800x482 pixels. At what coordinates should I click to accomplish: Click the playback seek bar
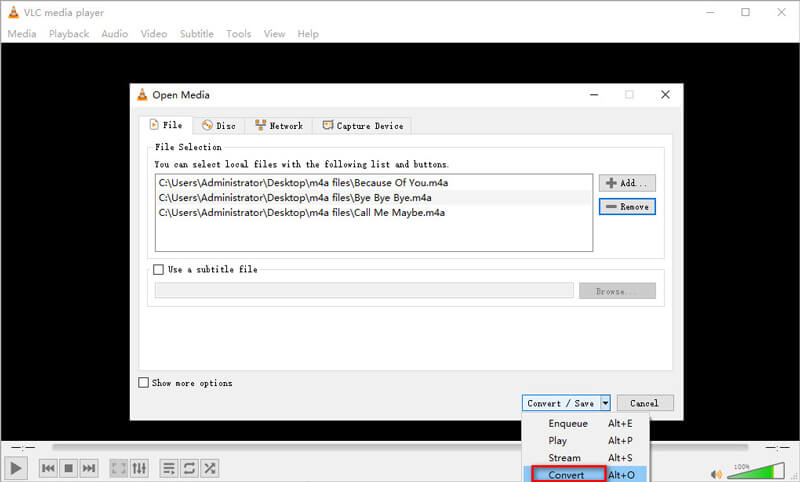click(x=399, y=447)
